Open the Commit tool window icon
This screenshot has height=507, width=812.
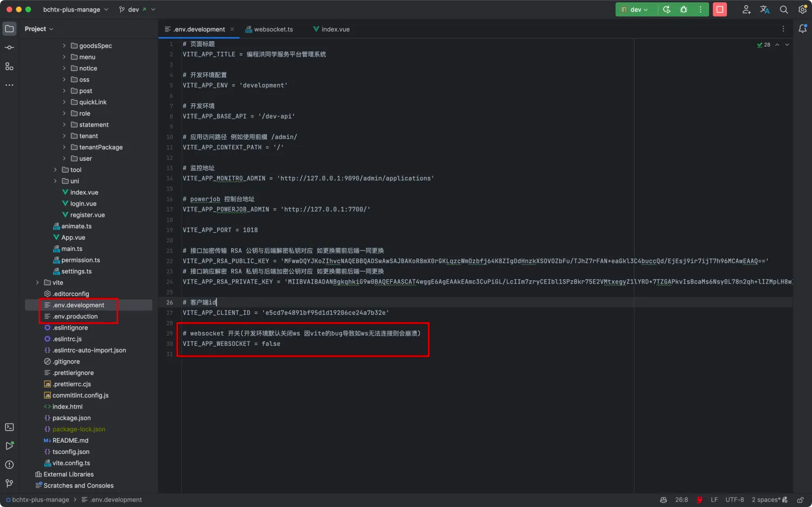[x=9, y=47]
